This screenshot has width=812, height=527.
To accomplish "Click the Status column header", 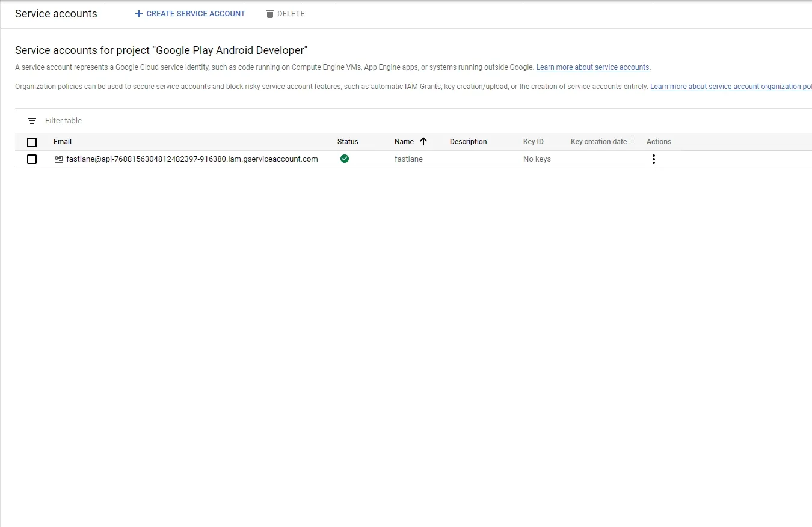I will (x=348, y=142).
